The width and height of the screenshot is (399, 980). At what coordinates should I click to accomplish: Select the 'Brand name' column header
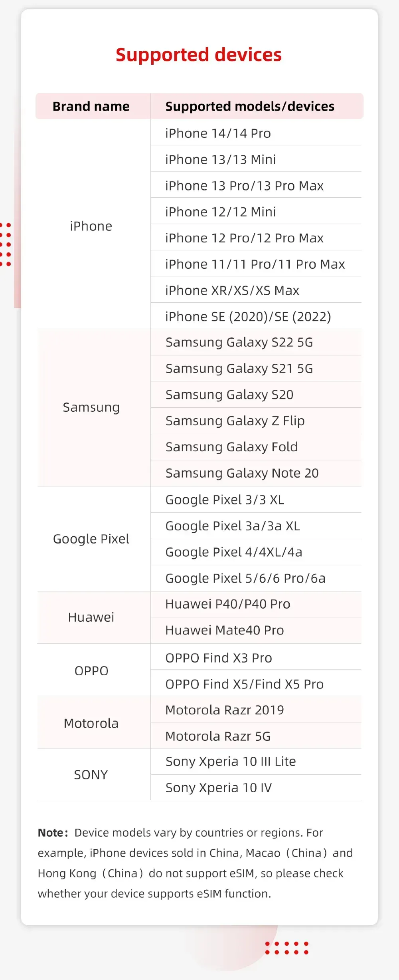coord(91,106)
